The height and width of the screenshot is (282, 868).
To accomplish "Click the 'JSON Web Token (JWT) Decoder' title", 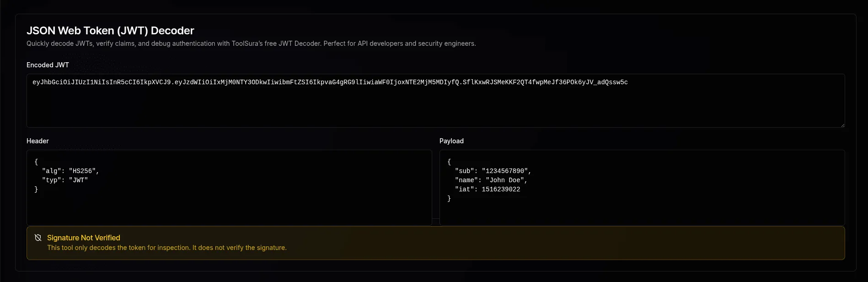I will pyautogui.click(x=111, y=30).
